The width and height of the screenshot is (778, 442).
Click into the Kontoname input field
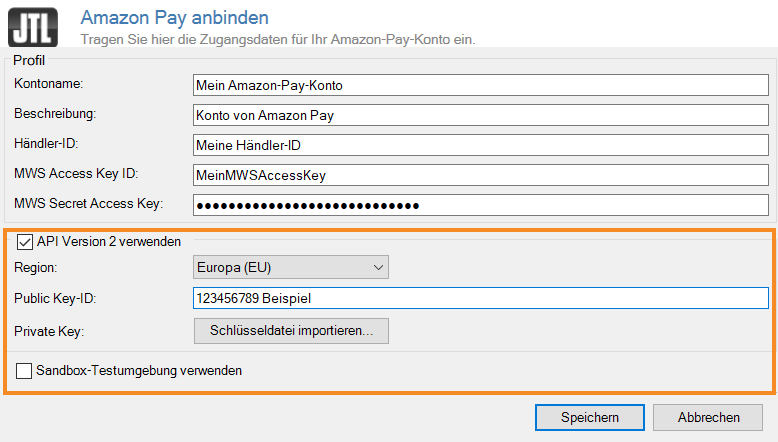pos(479,85)
